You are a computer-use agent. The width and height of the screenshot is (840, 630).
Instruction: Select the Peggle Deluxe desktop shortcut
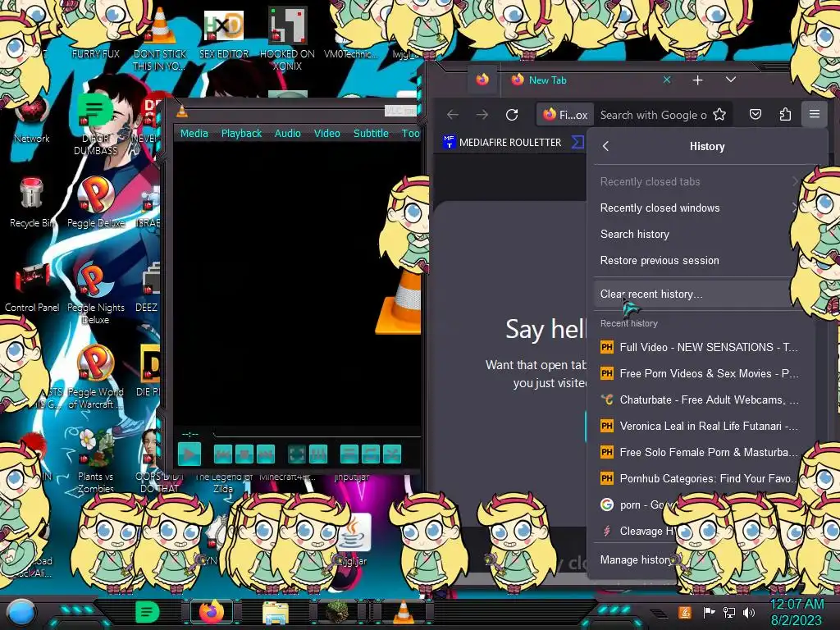point(96,203)
